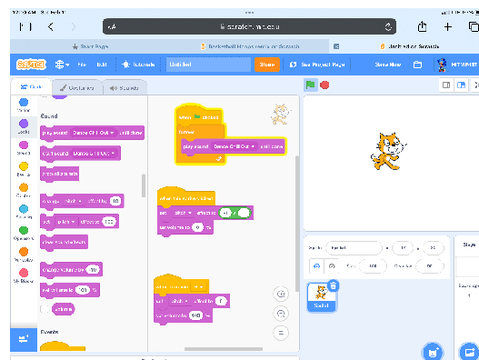Open the Choose a Backdrop button
Viewport: 479px width, 360px height.
pos(469,352)
